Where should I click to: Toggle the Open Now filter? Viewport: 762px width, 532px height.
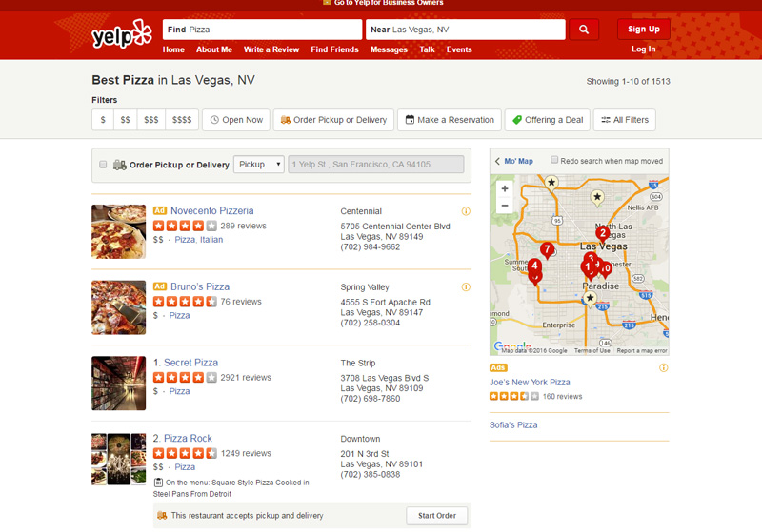(236, 120)
